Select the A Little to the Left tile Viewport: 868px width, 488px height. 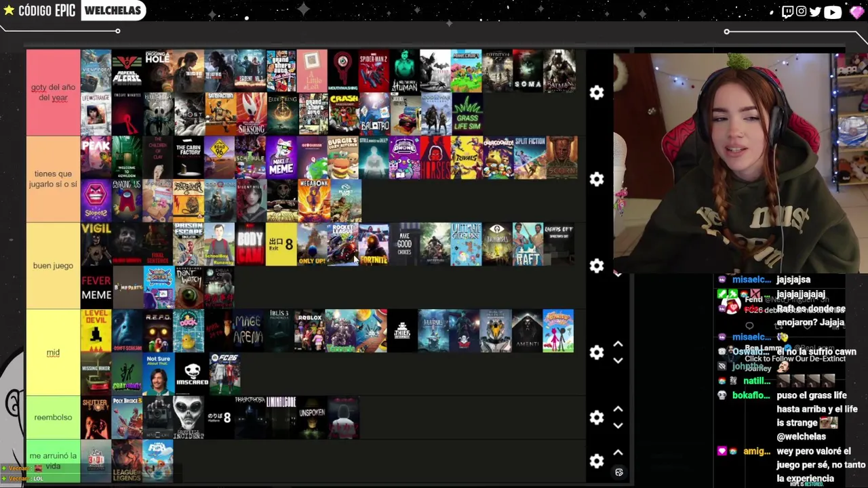click(x=312, y=70)
